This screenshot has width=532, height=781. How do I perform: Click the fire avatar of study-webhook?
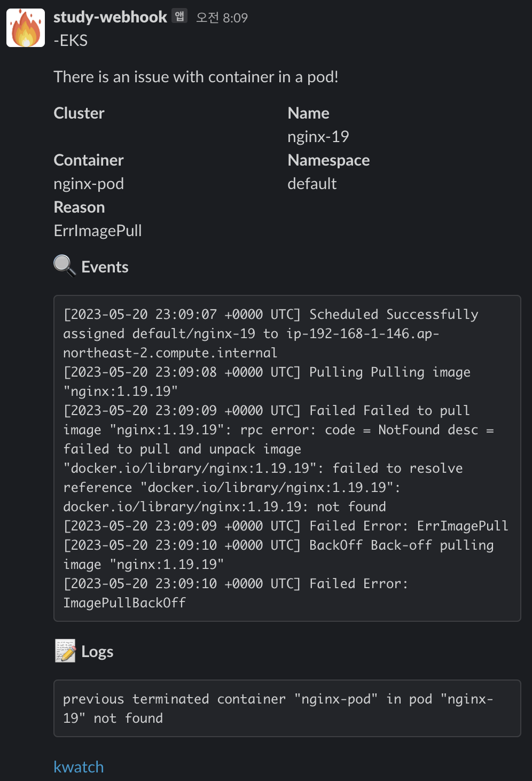coord(26,28)
